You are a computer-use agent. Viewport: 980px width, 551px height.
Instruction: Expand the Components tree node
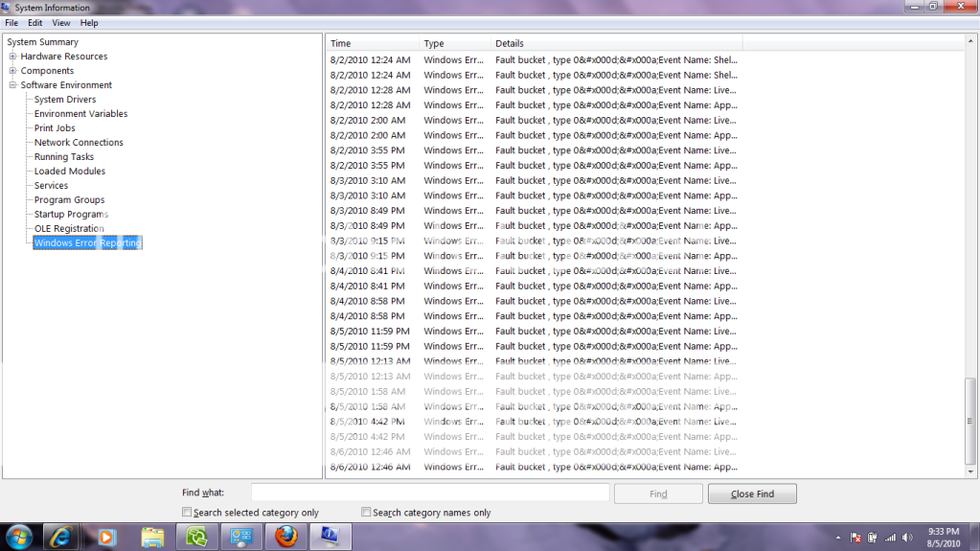point(12,71)
